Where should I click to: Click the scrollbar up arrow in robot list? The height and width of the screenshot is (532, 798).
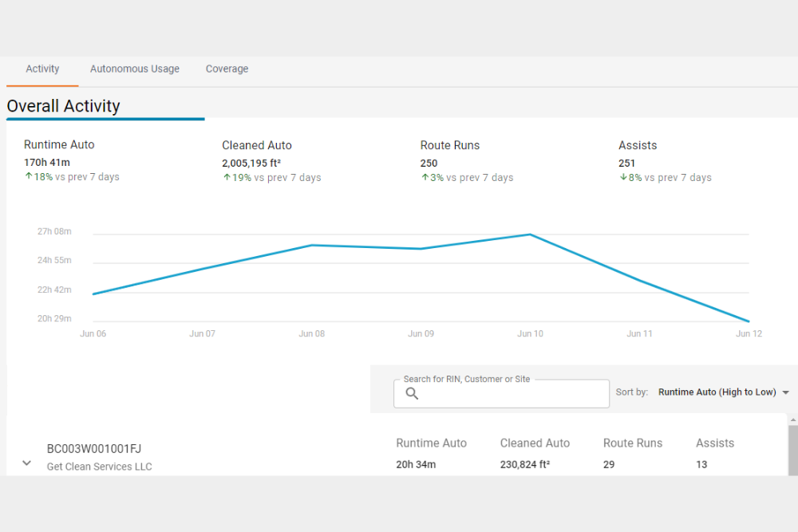[x=793, y=420]
